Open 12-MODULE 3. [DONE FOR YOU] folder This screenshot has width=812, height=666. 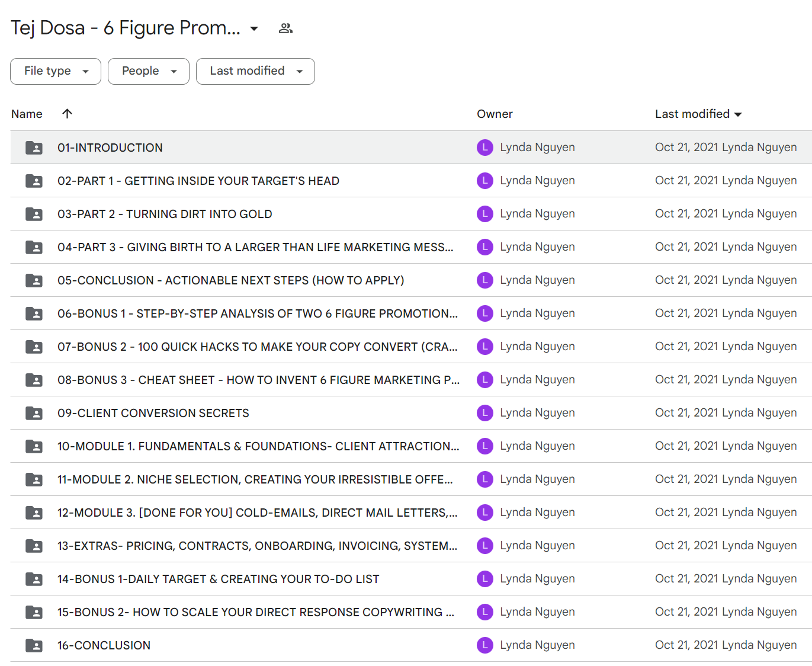click(258, 513)
